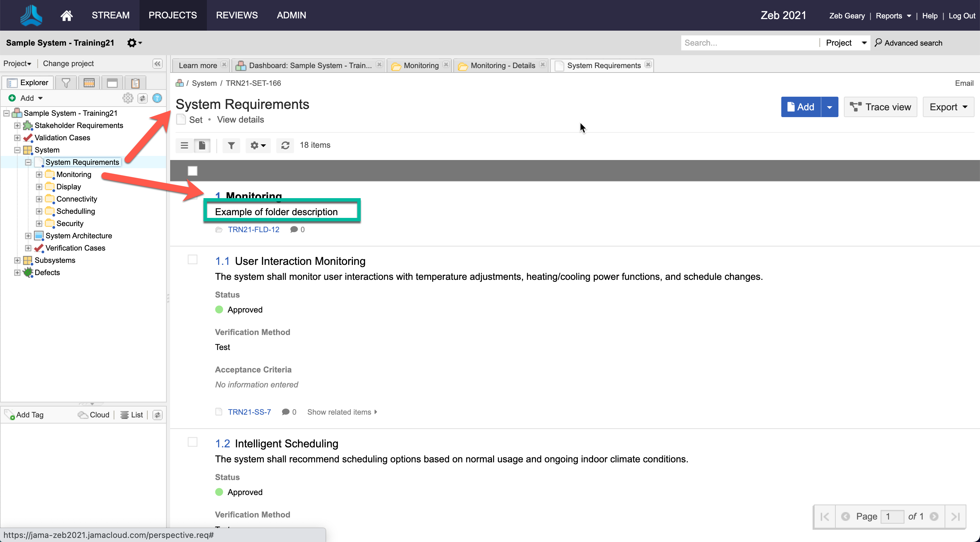Open the STREAM menu
The height and width of the screenshot is (542, 980).
click(110, 15)
